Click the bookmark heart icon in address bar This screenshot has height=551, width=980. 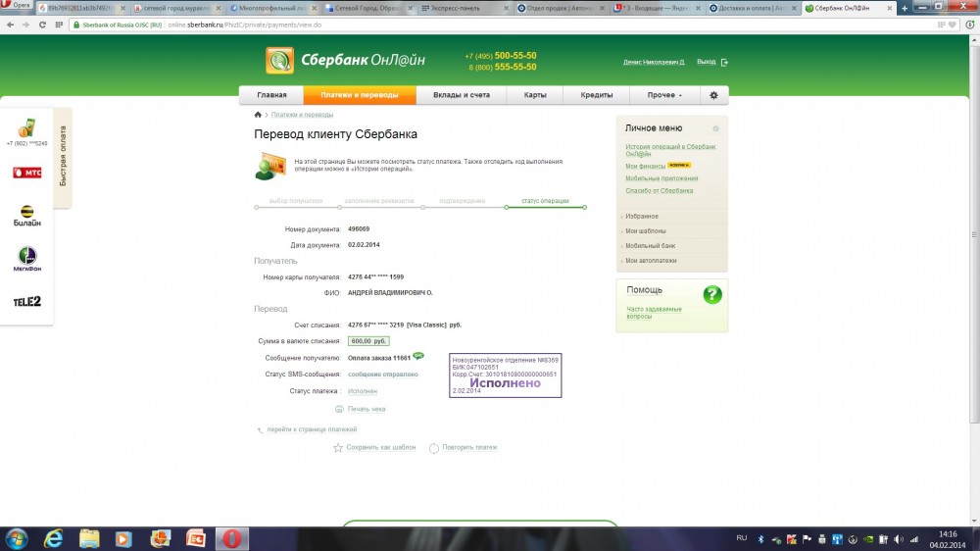(x=952, y=25)
